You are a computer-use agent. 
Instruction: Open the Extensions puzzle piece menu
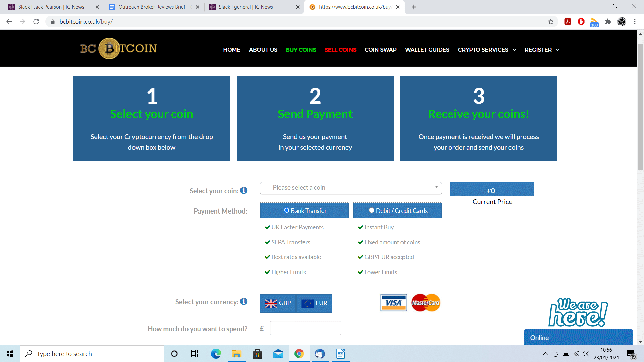pyautogui.click(x=608, y=22)
